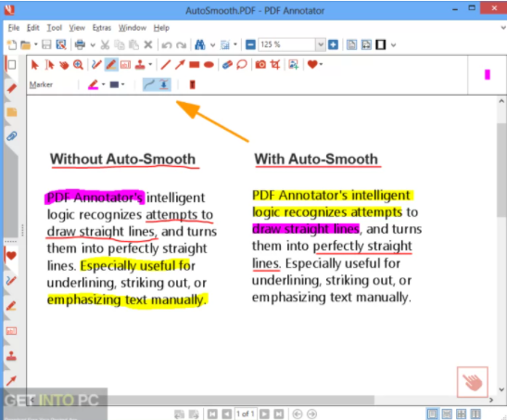Image resolution: width=507 pixels, height=420 pixels.
Task: Select the Eraser tool
Action: tap(227, 65)
